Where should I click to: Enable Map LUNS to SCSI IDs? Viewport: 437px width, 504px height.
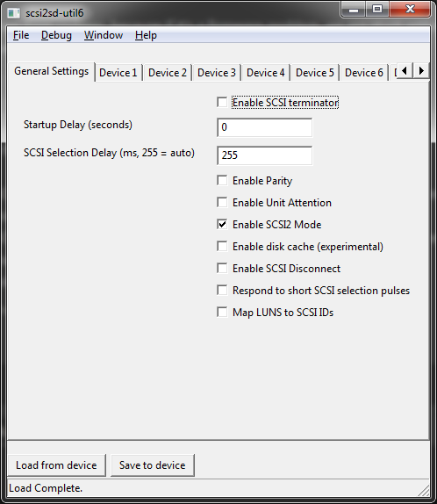(222, 312)
